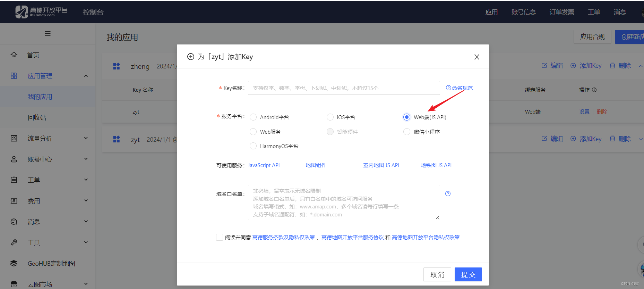This screenshot has width=644, height=289.
Task: Focus the 域名白名单 text area
Action: pyautogui.click(x=344, y=203)
